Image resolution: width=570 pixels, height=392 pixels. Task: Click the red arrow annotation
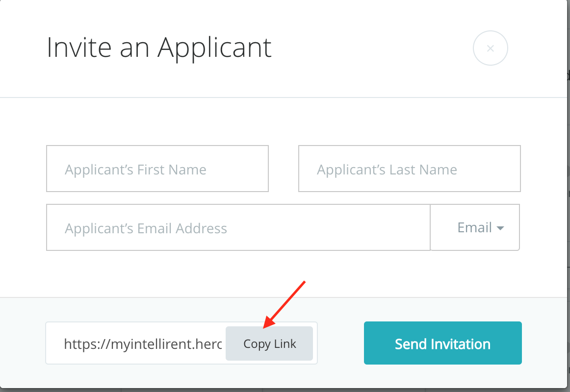285,303
